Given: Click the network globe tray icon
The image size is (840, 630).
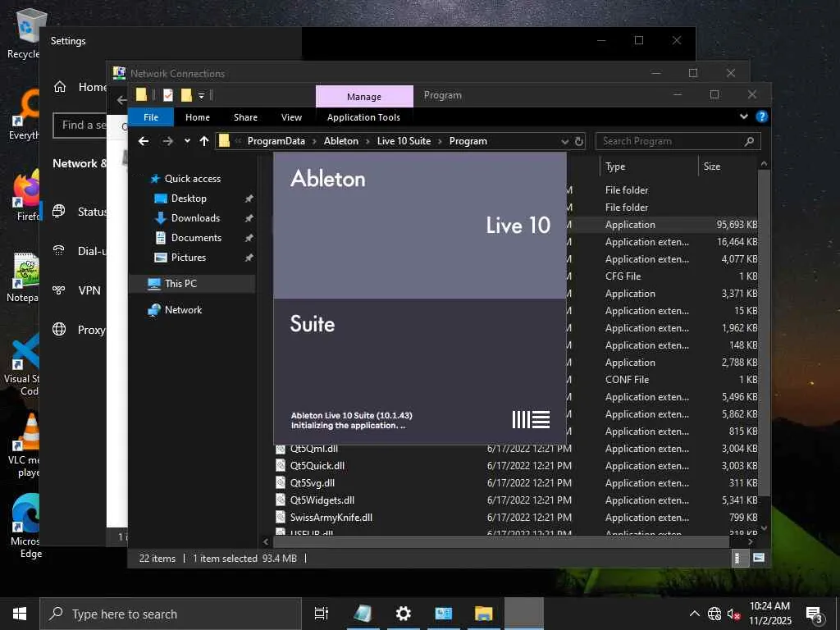Looking at the screenshot, I should 714,614.
